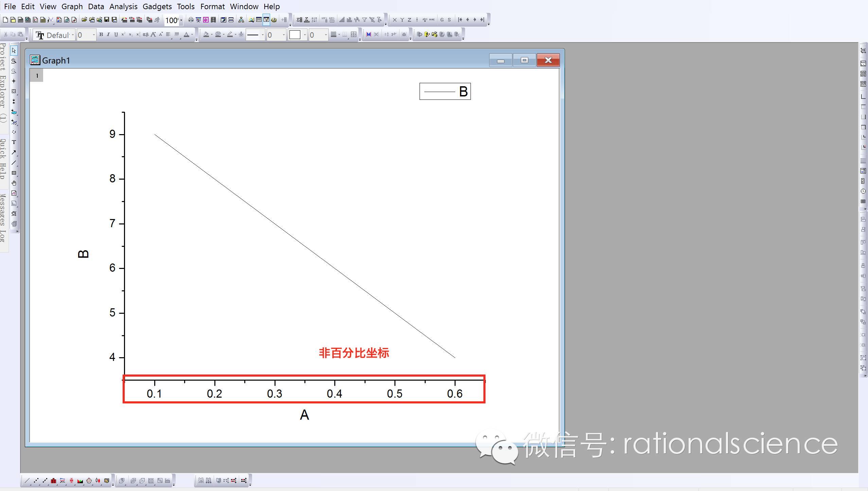Toggle Bold formatting
Screen dimensions: 868x491
tap(101, 34)
